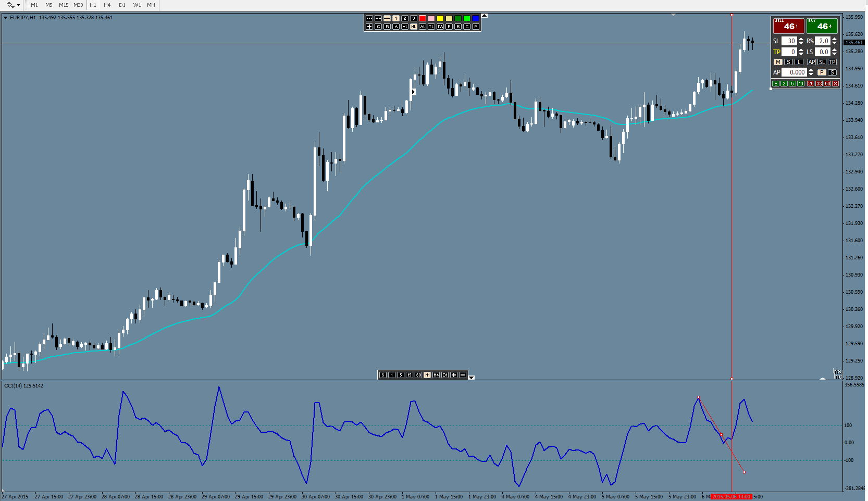Expand the bottom timeframe bar arrow

tap(472, 377)
